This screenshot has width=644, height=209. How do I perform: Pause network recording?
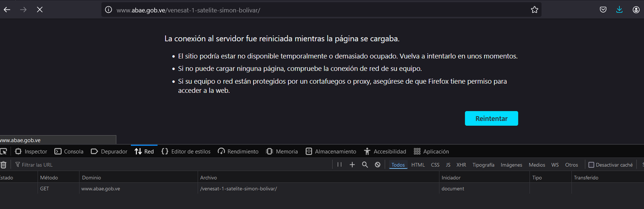[x=339, y=165]
